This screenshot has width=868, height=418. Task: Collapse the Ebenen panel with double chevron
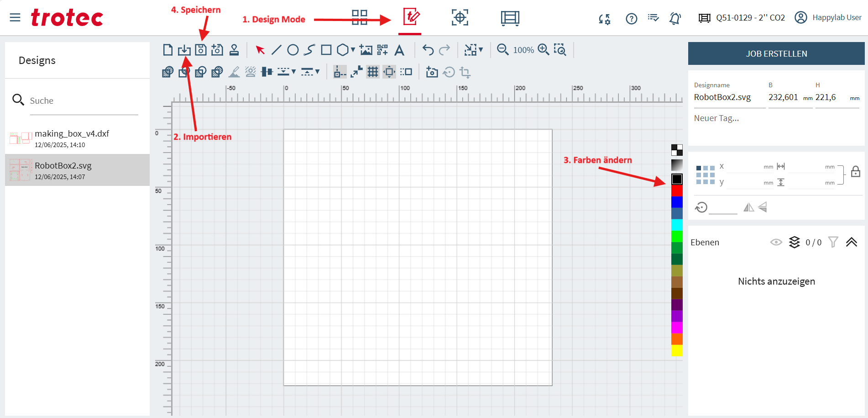[x=851, y=242]
